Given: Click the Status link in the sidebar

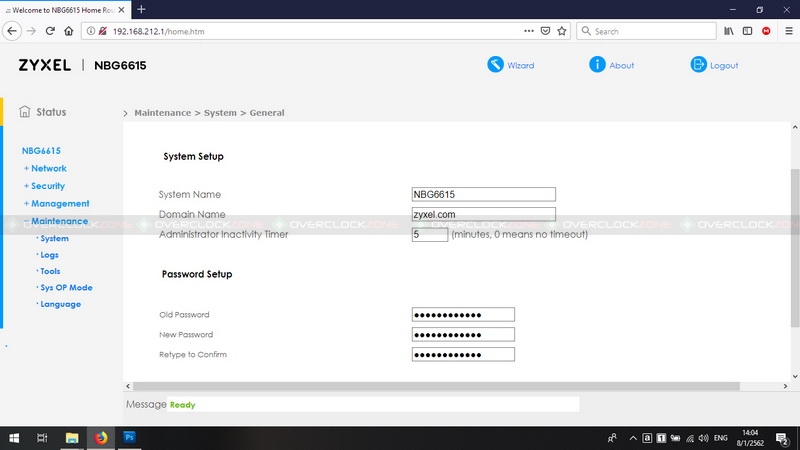Looking at the screenshot, I should tap(51, 112).
